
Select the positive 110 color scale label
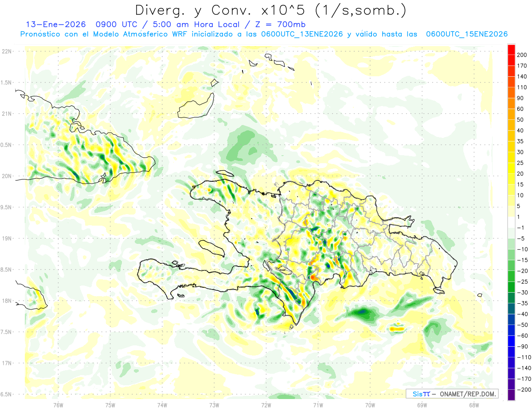pos(522,87)
